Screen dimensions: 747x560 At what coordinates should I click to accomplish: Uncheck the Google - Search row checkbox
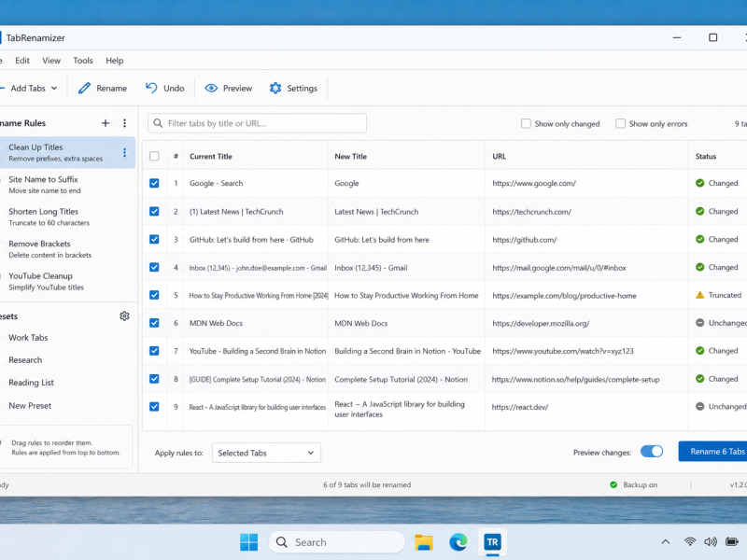154,183
